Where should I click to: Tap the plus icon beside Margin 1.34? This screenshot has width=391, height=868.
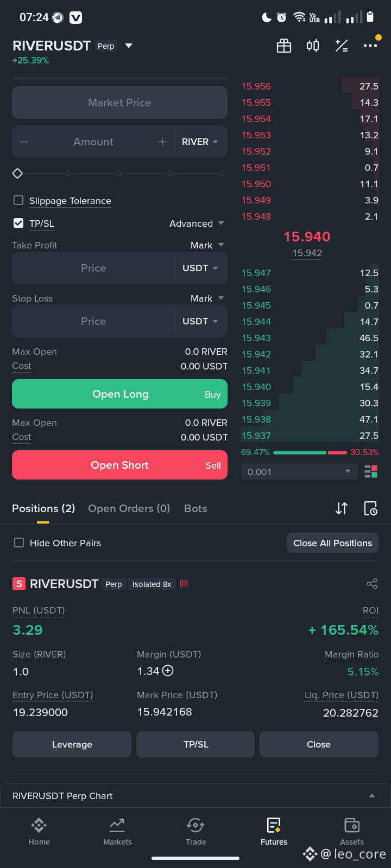pyautogui.click(x=168, y=671)
